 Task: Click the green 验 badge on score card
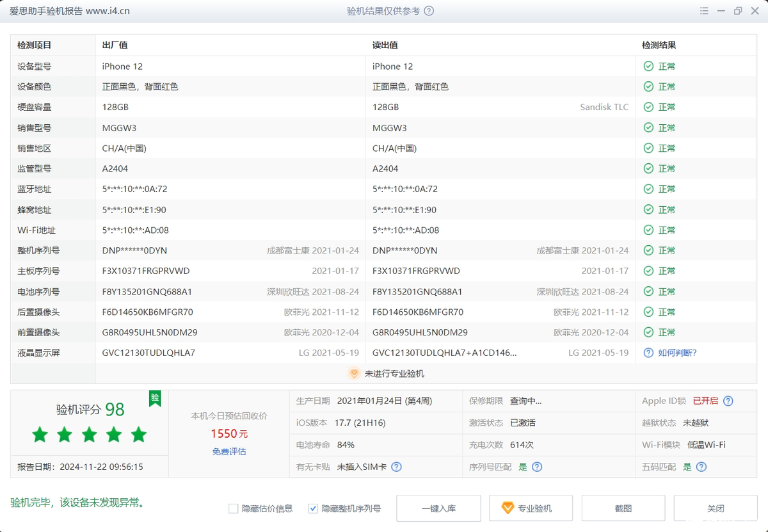(x=155, y=398)
